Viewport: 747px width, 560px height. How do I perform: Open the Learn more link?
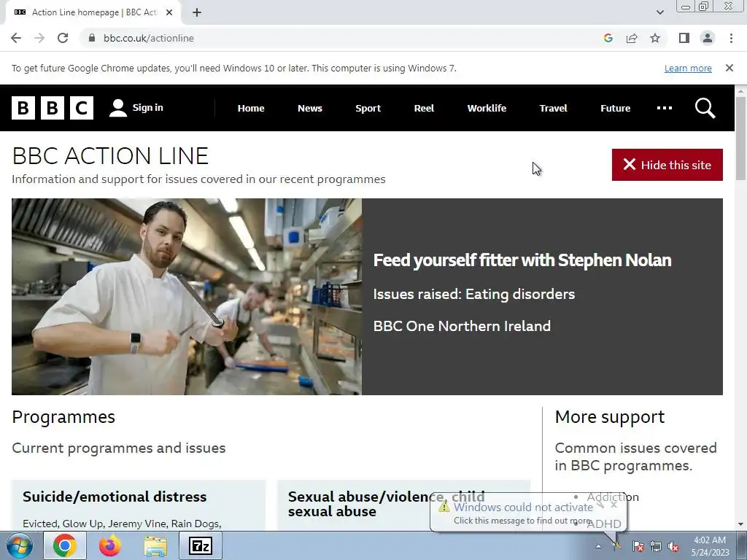click(688, 68)
